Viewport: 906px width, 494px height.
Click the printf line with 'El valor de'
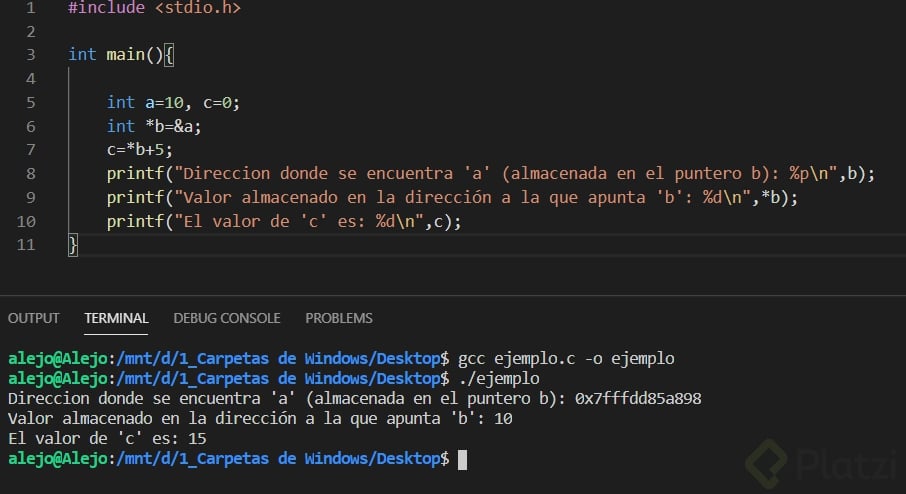pos(284,221)
